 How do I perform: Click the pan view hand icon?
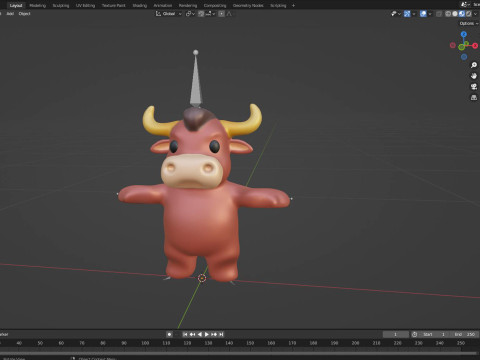(x=474, y=76)
